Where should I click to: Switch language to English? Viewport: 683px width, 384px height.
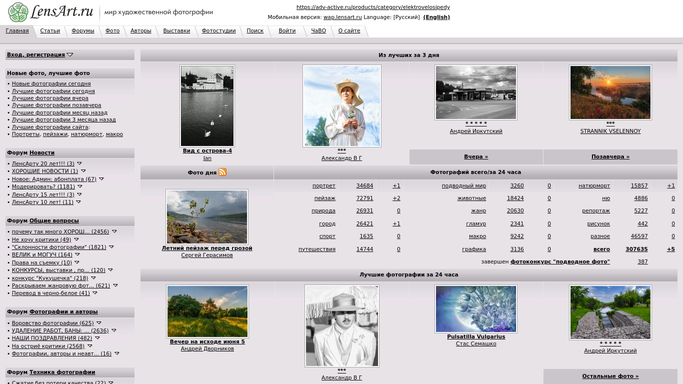tap(437, 17)
